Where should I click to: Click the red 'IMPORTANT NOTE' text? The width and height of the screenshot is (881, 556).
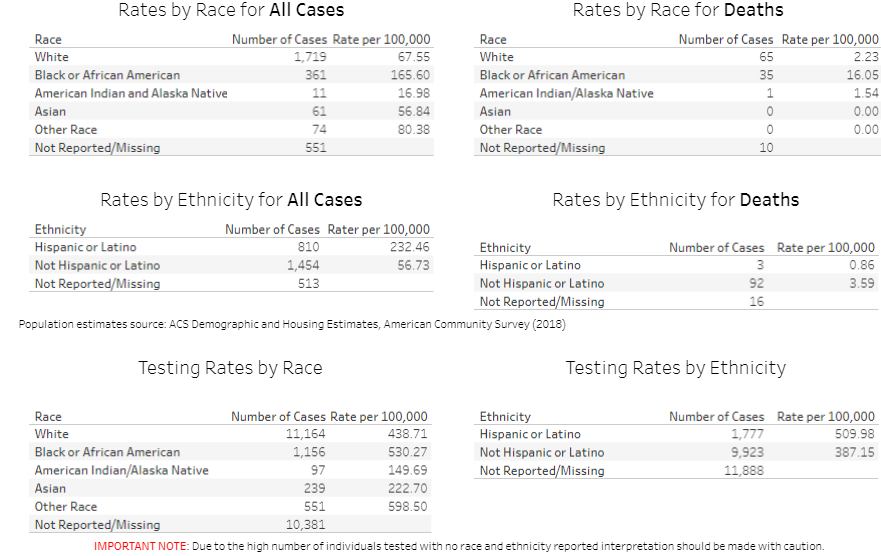click(140, 546)
